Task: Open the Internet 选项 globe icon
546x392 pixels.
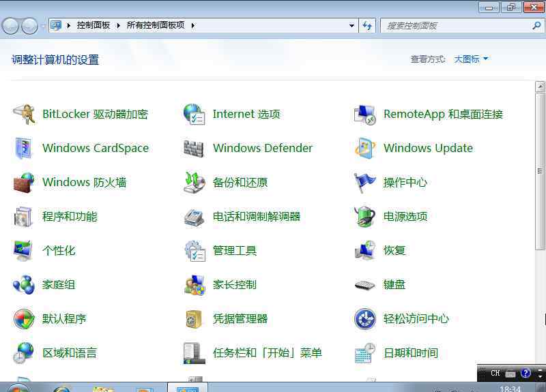Action: click(194, 114)
